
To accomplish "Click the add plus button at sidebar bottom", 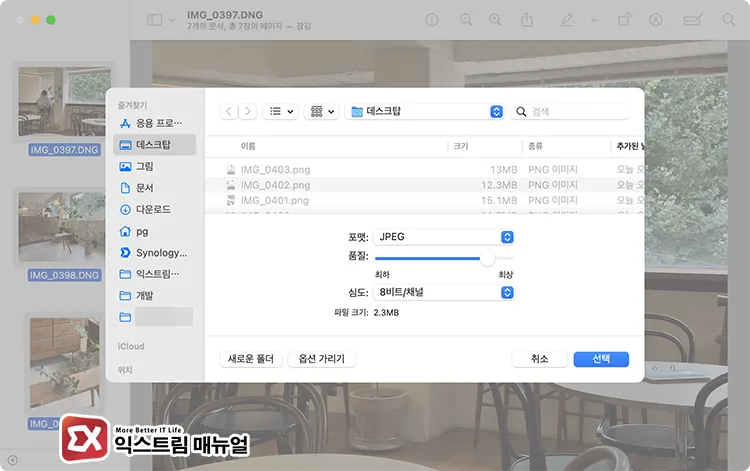I will click(13, 460).
